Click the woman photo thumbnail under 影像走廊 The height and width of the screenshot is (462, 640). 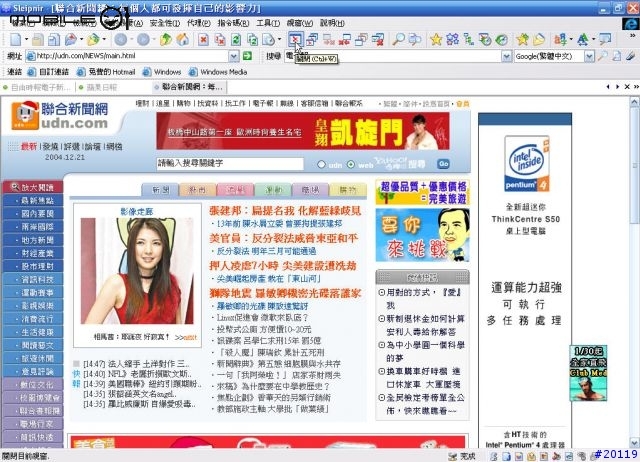click(x=137, y=271)
